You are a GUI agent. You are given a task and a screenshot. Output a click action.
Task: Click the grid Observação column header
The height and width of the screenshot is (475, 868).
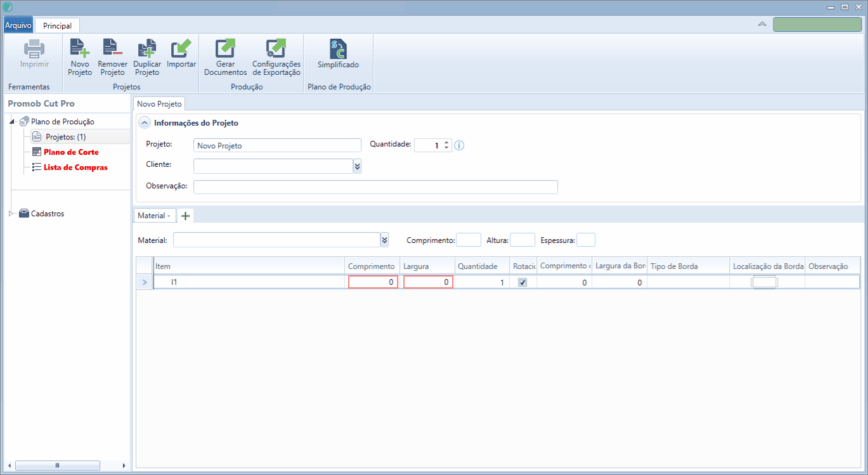832,266
